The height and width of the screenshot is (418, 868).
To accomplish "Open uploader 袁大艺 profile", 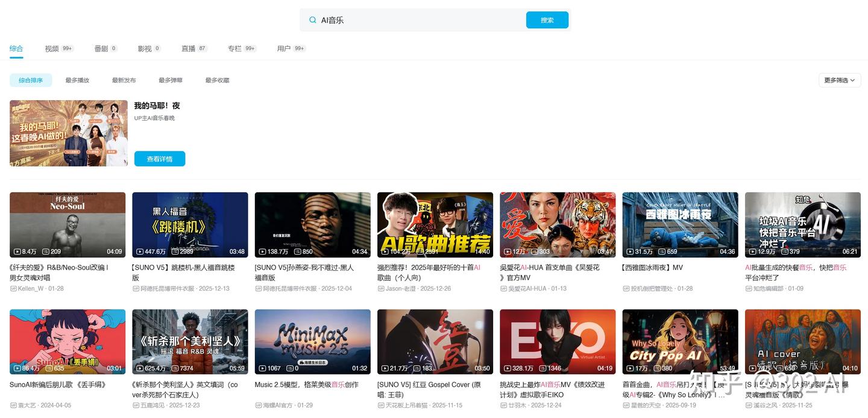I will (x=27, y=405).
